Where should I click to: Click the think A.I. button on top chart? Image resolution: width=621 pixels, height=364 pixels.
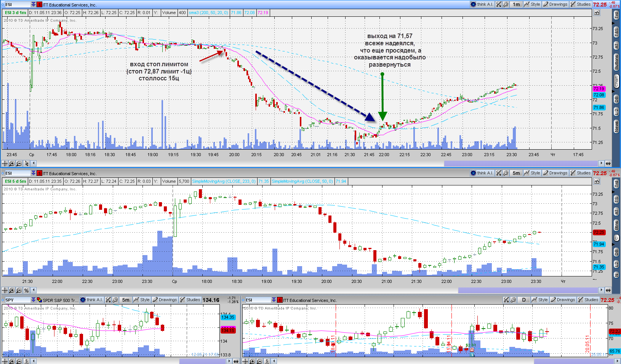482,5
